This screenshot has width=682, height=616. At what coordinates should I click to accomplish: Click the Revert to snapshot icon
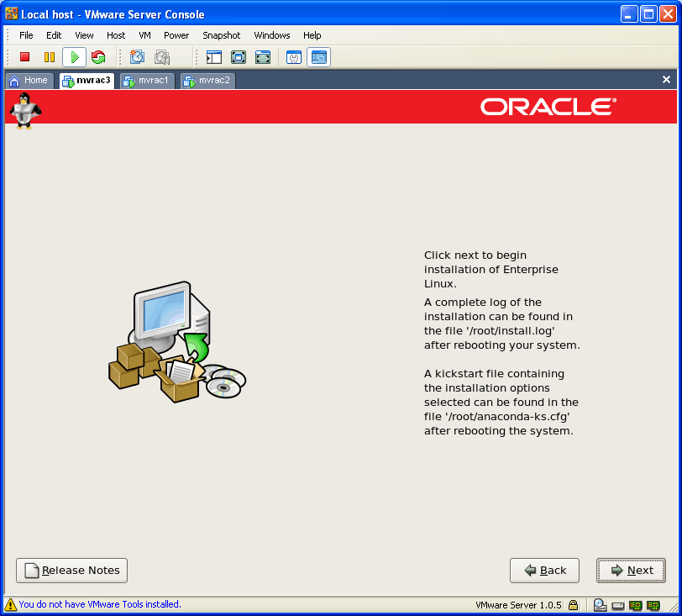162,57
